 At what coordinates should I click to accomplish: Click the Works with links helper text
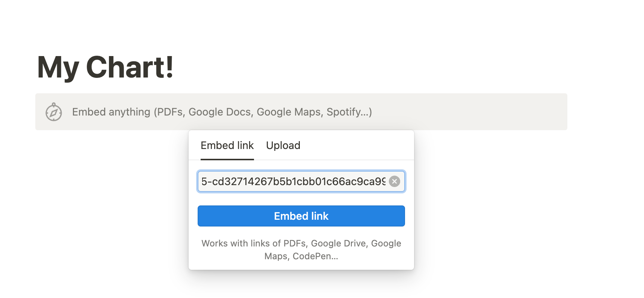(301, 250)
